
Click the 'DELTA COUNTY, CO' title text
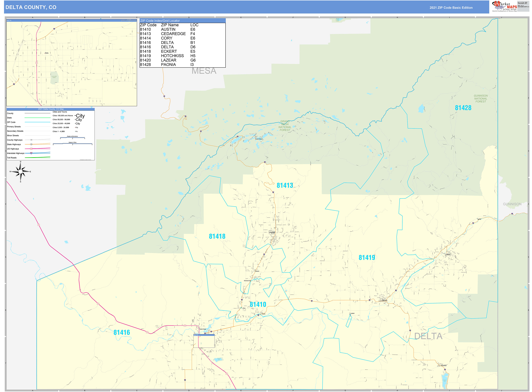31,7
